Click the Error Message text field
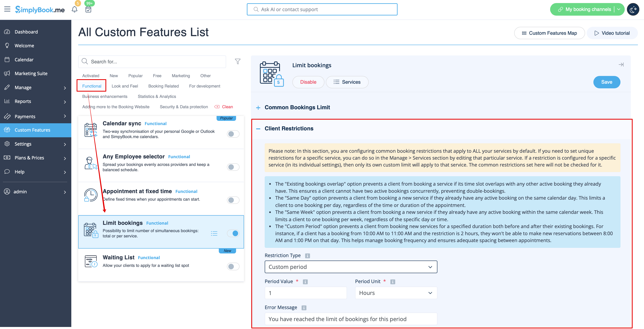This screenshot has width=644, height=329. click(x=350, y=319)
